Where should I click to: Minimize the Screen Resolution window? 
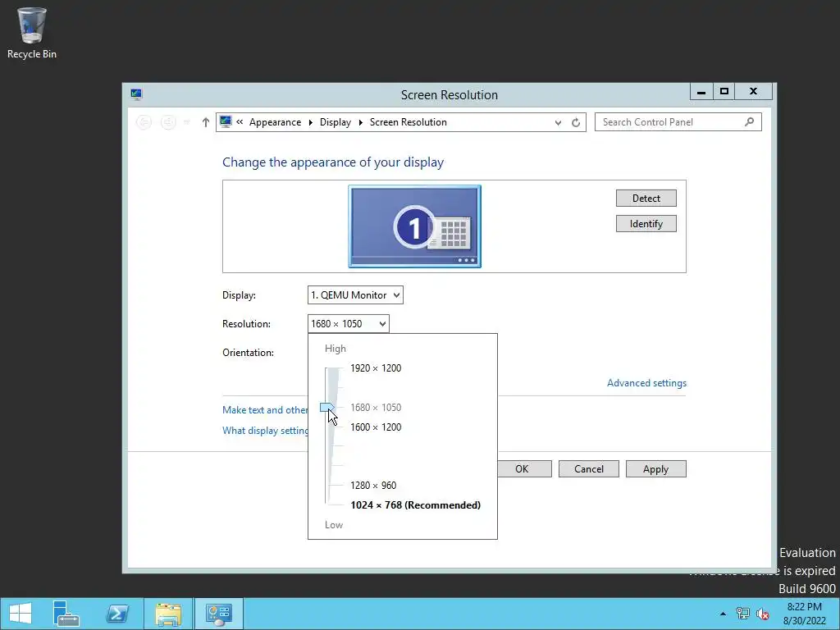click(701, 92)
